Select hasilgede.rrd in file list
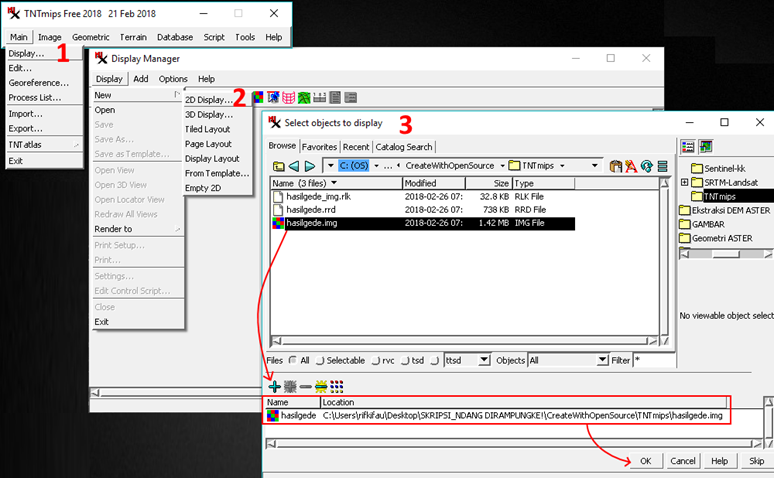The width and height of the screenshot is (774, 478). click(x=311, y=210)
